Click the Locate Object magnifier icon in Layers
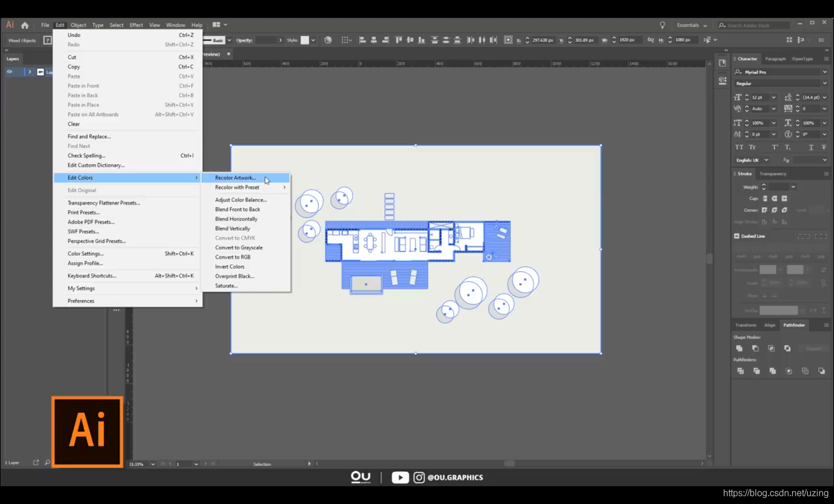The height and width of the screenshot is (504, 834). tap(47, 462)
